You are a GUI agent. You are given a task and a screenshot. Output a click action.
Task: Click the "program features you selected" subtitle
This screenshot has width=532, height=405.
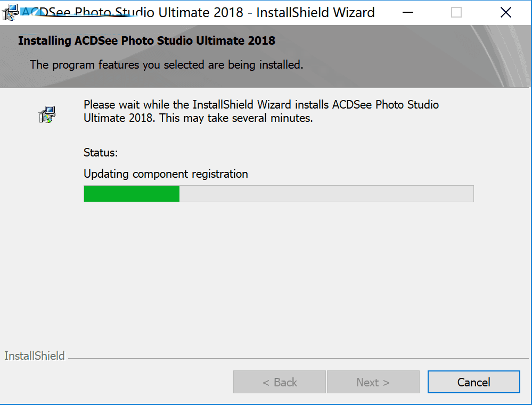coord(166,65)
